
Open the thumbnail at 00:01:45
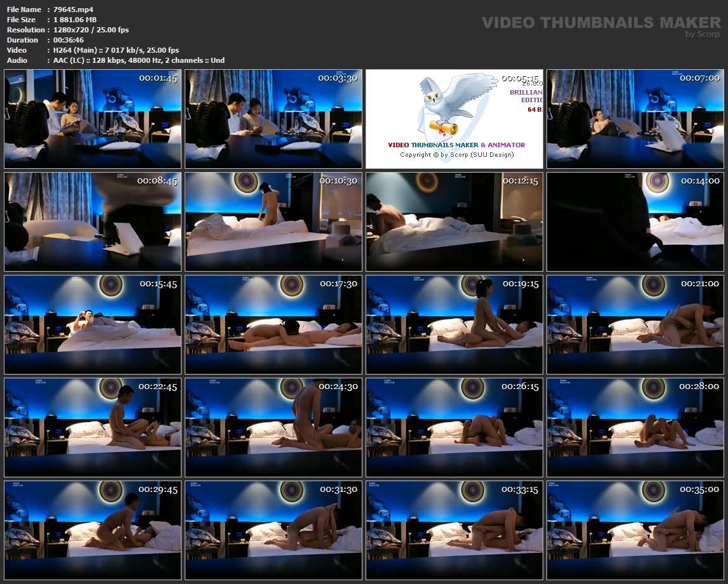[x=93, y=119]
